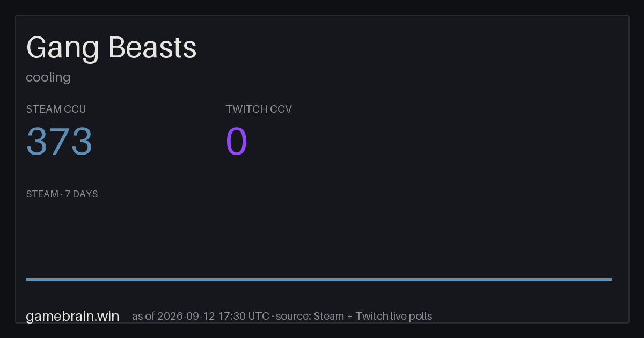Click the STEAM CCU label
644x338 pixels.
[56, 109]
